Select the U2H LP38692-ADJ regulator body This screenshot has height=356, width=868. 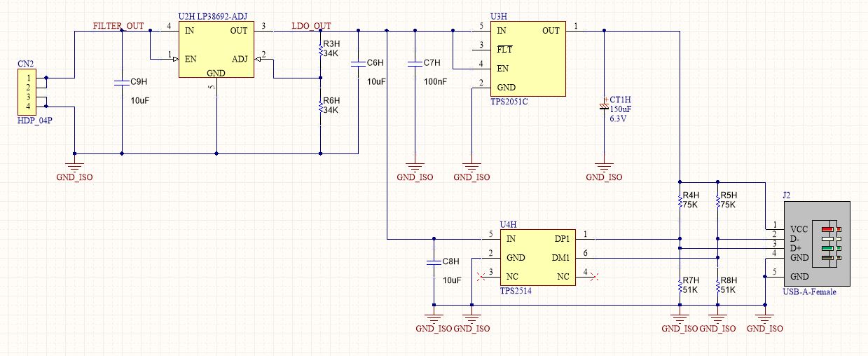216,50
